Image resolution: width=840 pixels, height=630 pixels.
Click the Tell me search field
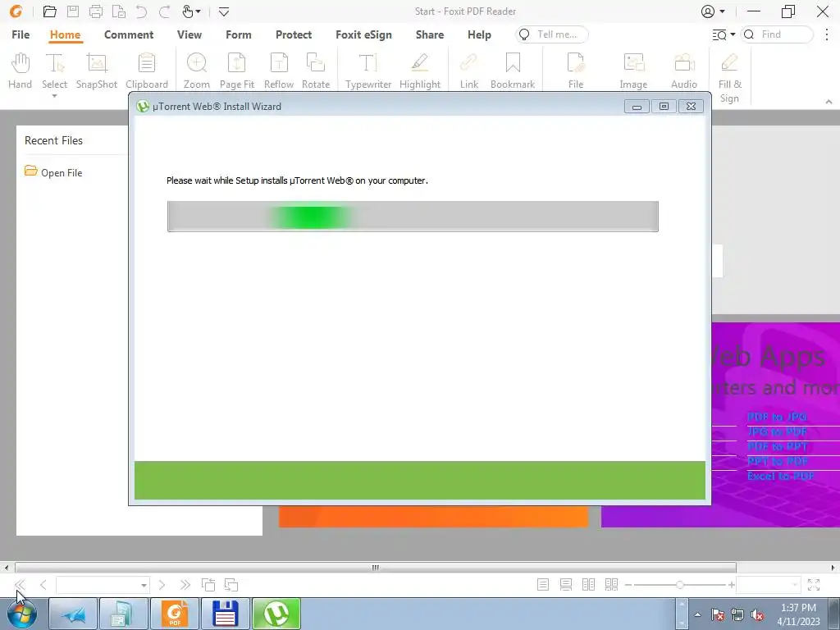coord(552,34)
